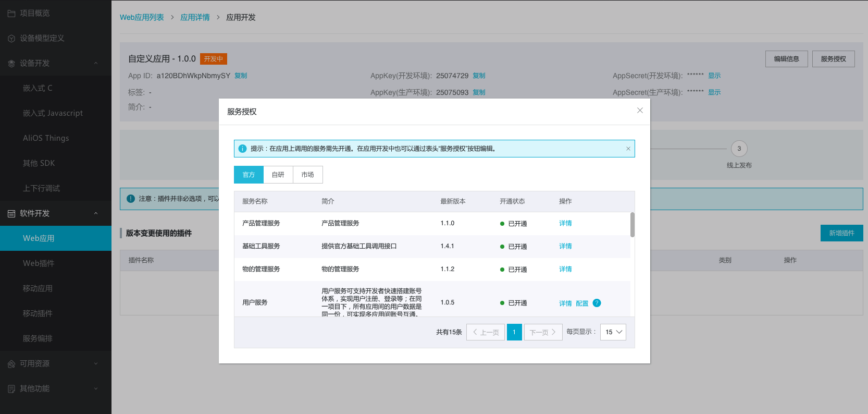Click the help question mark for 用户服务

pyautogui.click(x=597, y=303)
